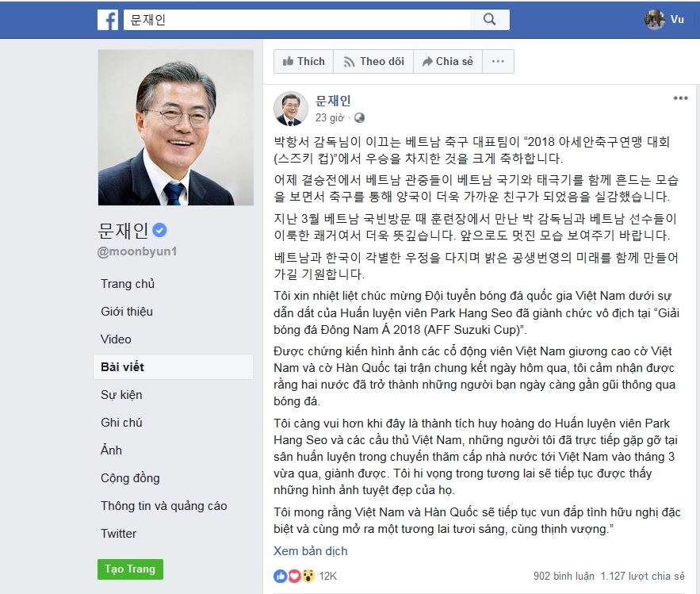
Task: Toggle Theo dõi to follow the page
Action: [373, 62]
